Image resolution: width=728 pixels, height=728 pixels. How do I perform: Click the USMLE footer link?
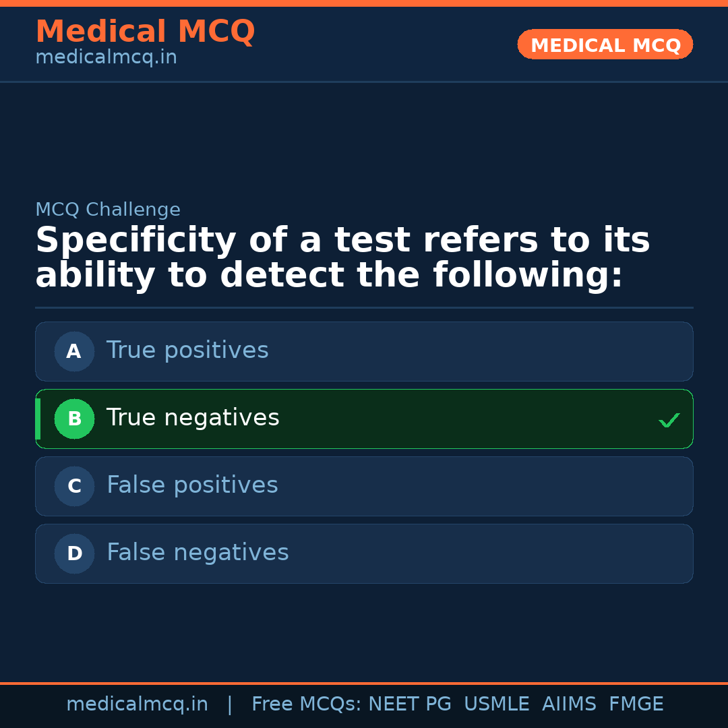pos(497,703)
